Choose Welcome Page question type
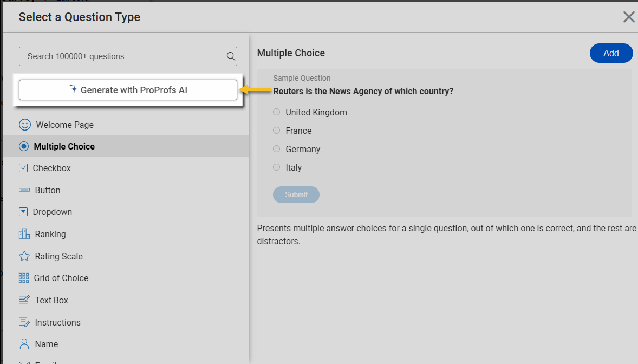Image resolution: width=638 pixels, height=364 pixels. pos(126,125)
